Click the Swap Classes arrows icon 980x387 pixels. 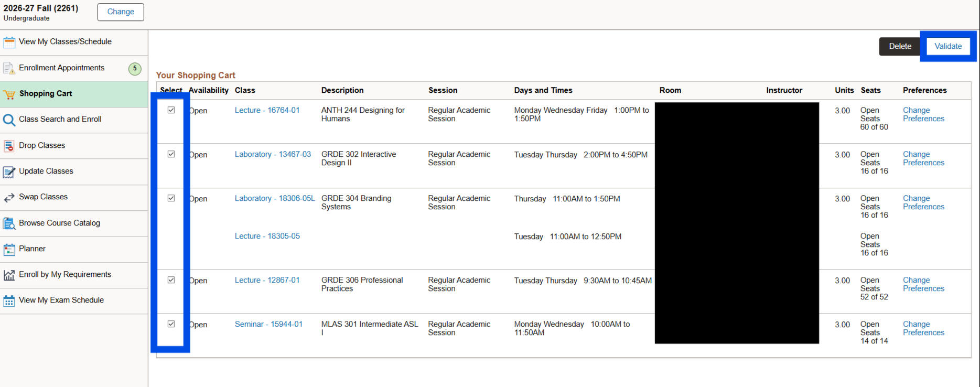[x=9, y=198]
